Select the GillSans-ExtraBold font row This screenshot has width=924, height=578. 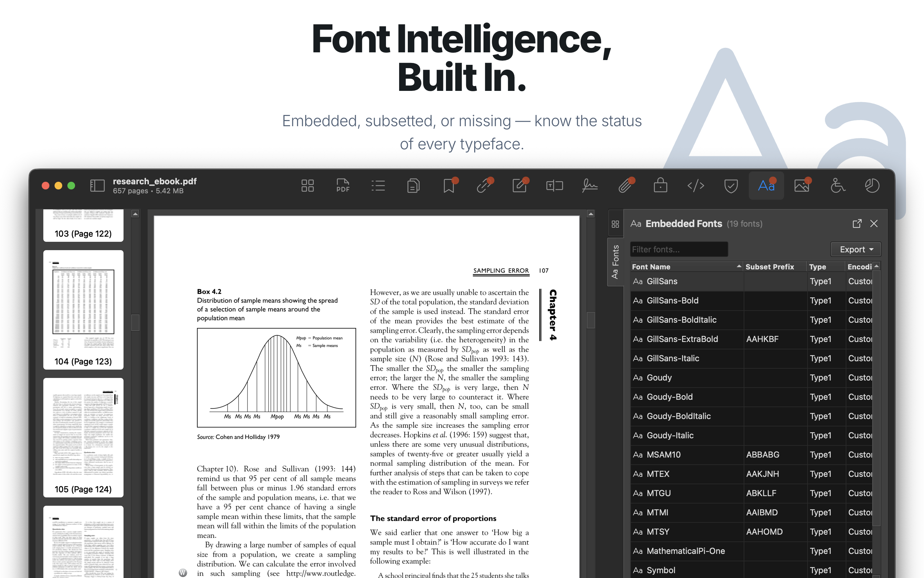(x=751, y=339)
